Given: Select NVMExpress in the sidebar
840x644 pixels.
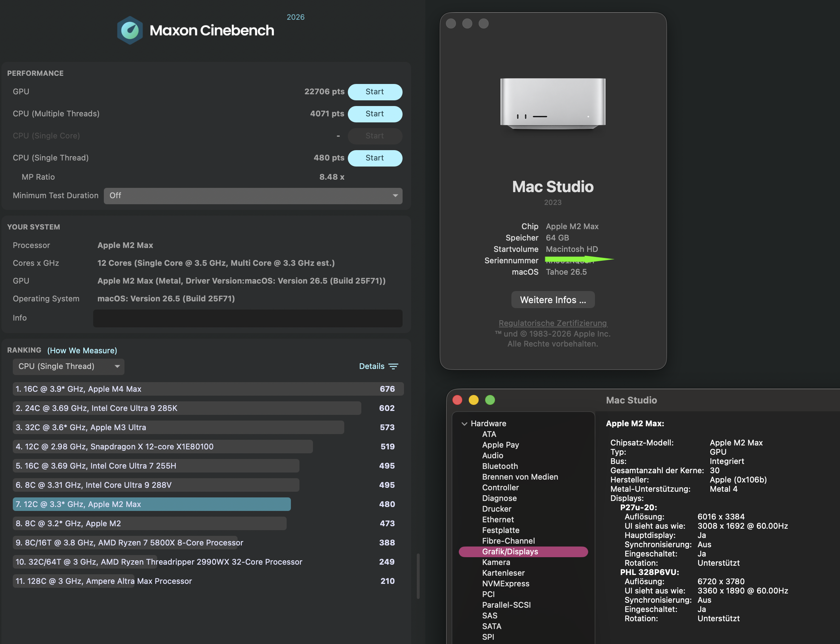Looking at the screenshot, I should pyautogui.click(x=506, y=584).
